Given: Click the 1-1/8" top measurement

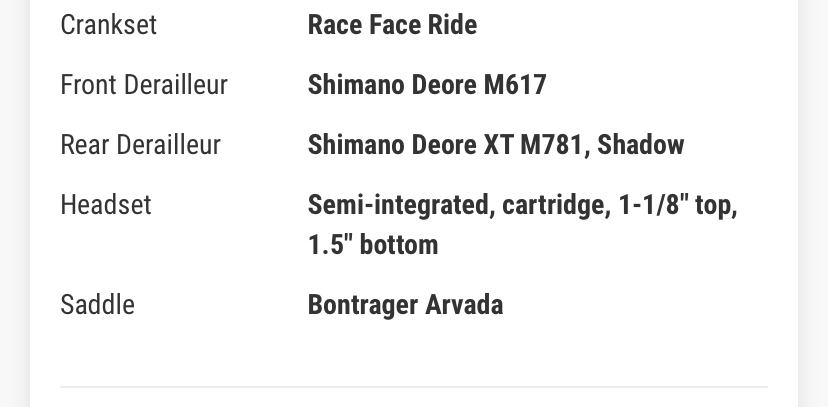Looking at the screenshot, I should pyautogui.click(x=677, y=206).
